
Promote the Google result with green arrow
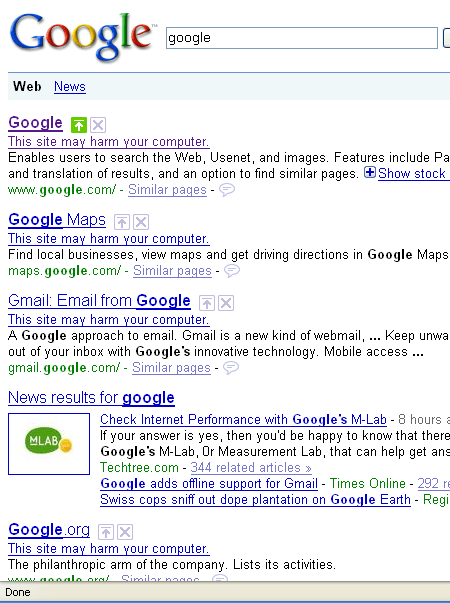point(79,125)
